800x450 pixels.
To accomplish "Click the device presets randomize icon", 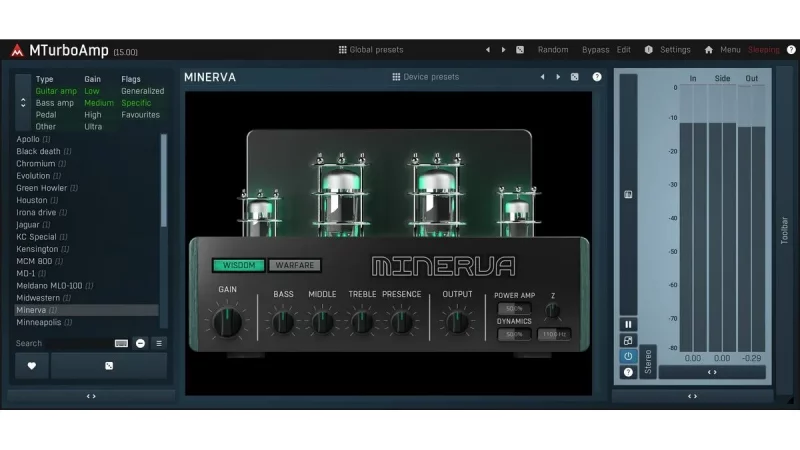I will 575,77.
